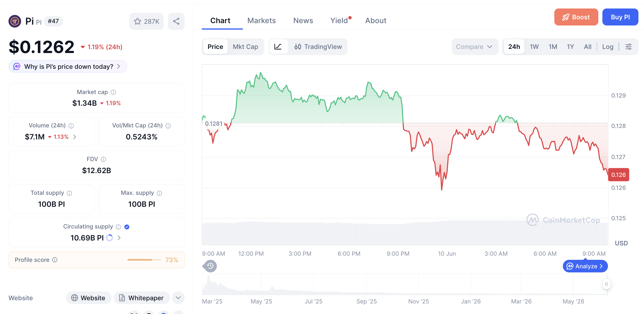Image resolution: width=644 pixels, height=314 pixels.
Task: Click the Analyze button
Action: pos(585,266)
